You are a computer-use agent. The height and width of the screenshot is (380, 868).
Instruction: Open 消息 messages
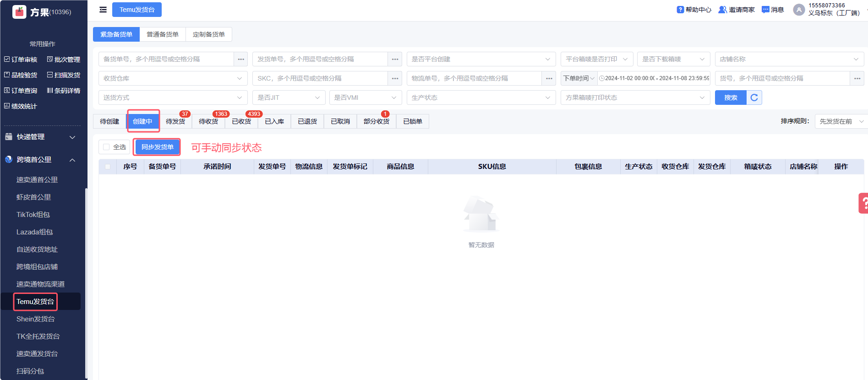[x=773, y=10]
